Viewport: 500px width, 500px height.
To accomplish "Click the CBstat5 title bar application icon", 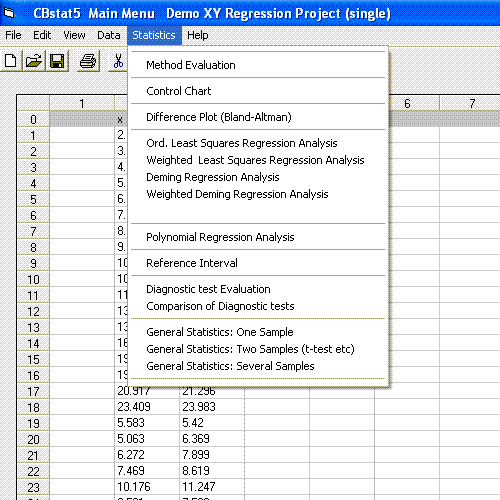I will (10, 13).
